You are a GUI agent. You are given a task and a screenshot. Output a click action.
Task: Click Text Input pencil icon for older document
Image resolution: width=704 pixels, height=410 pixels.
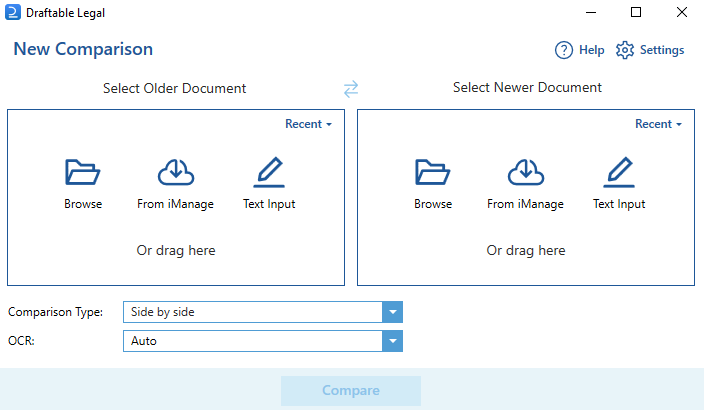point(269,172)
